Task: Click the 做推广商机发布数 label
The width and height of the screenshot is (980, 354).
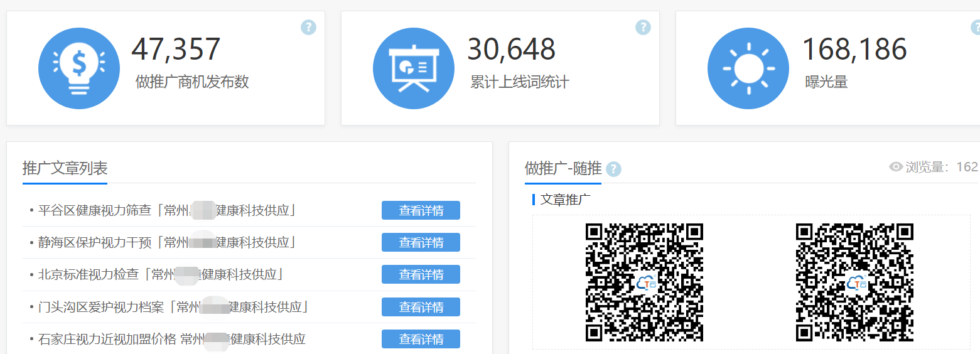Action: click(192, 82)
